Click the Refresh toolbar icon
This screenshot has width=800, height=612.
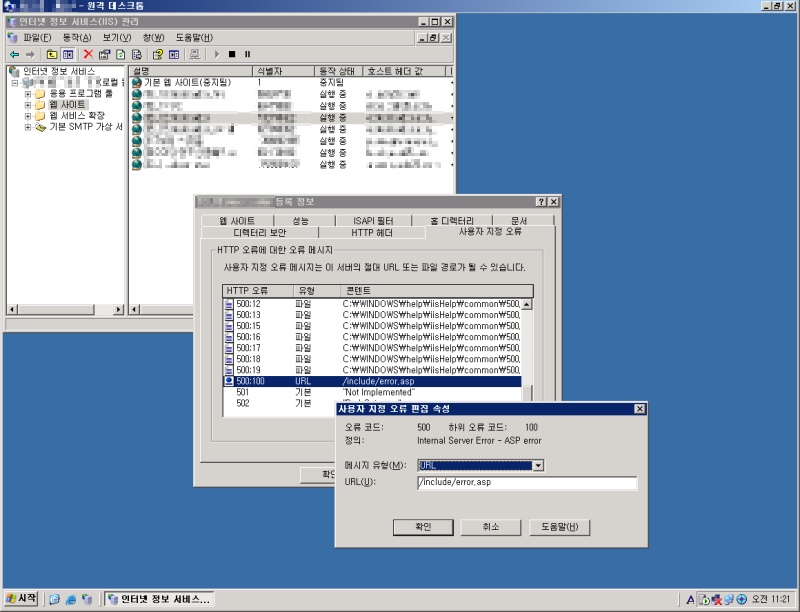coord(120,54)
